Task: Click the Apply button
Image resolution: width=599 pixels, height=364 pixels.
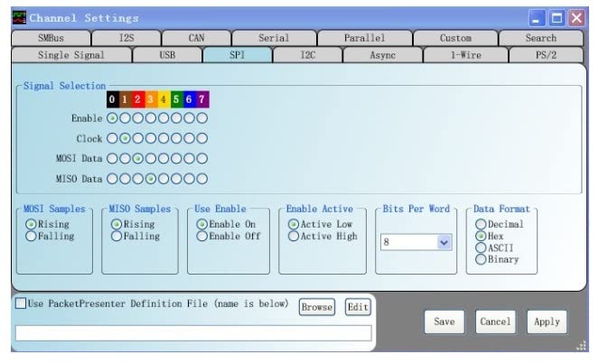Action: (546, 322)
